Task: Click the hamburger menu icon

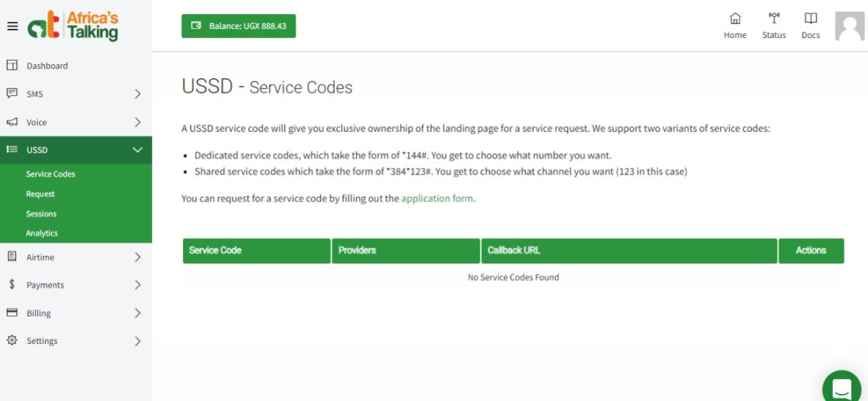Action: click(x=12, y=26)
